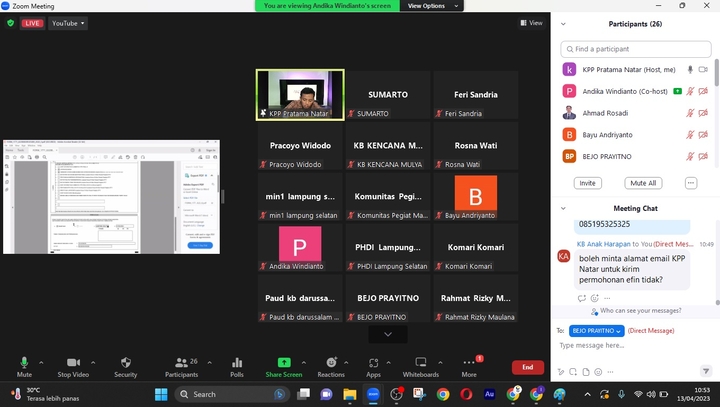Image resolution: width=720 pixels, height=407 pixels.
Task: Open View Options menu in share bar
Action: (426, 5)
